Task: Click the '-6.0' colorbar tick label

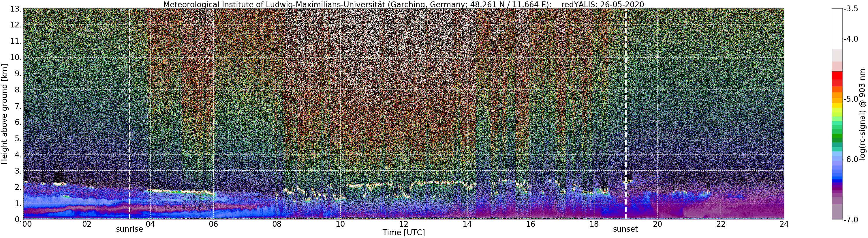Action: [x=851, y=159]
